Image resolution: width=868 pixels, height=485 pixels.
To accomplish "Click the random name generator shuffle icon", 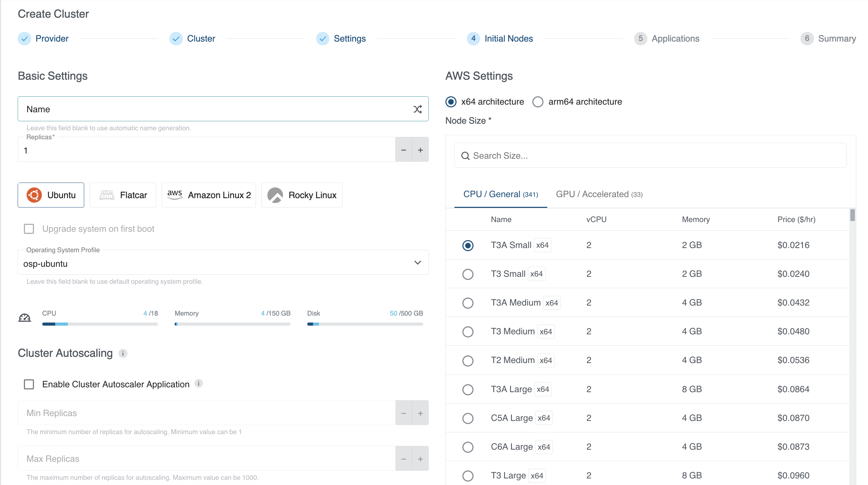I will pyautogui.click(x=417, y=109).
